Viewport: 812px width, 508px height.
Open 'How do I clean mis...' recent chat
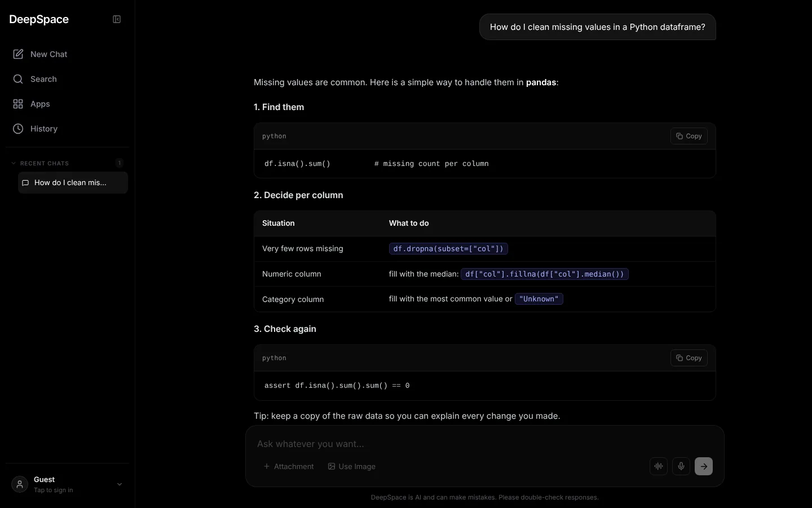pos(73,183)
